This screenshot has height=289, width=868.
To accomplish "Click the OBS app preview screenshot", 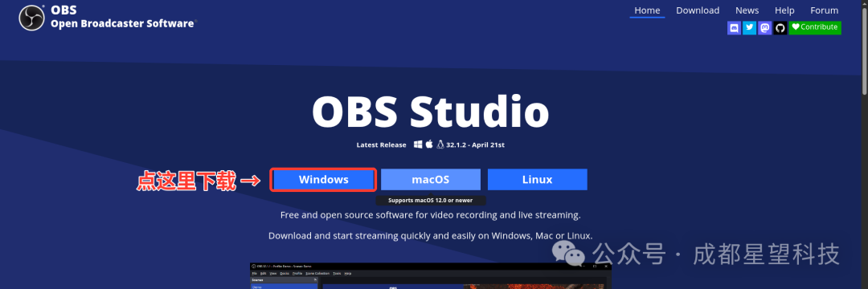I will pyautogui.click(x=431, y=275).
